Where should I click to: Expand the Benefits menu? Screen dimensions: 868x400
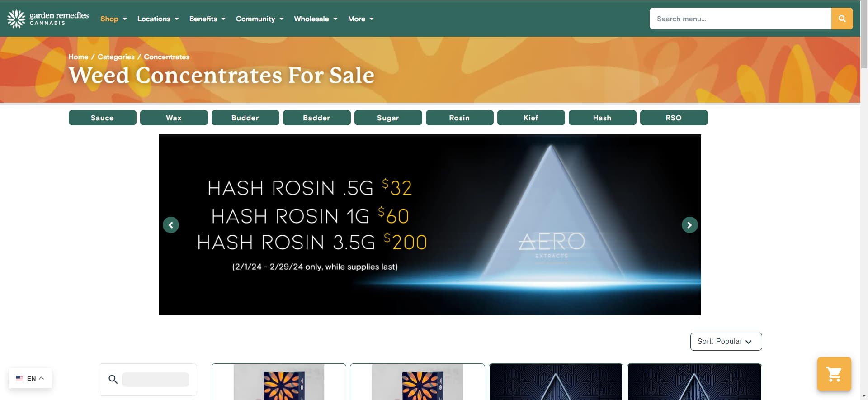(x=208, y=19)
